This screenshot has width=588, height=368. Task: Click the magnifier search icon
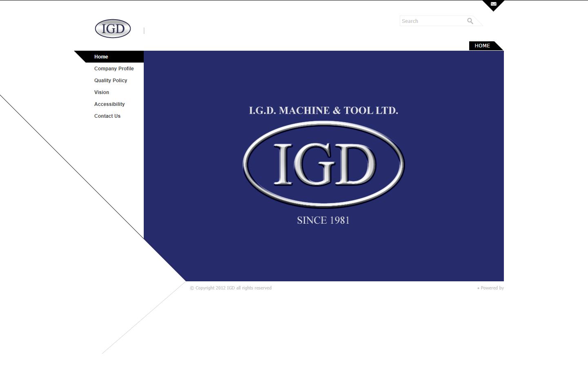coord(470,21)
